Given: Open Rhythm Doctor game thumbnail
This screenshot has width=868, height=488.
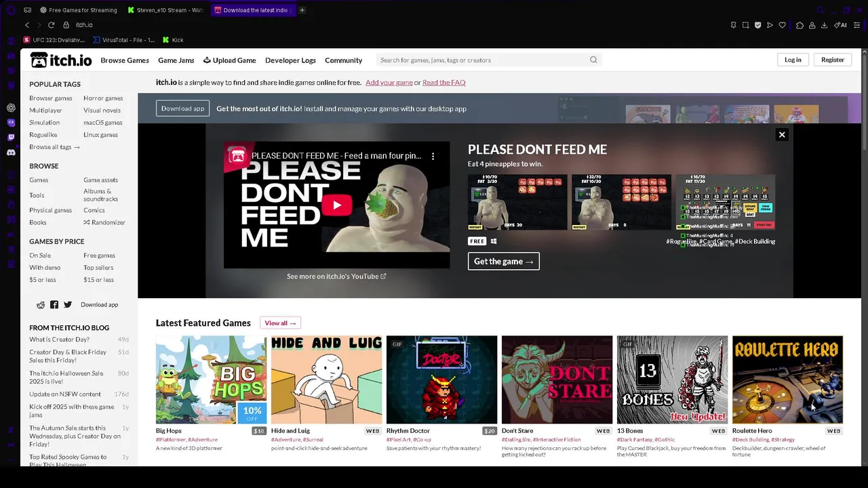Looking at the screenshot, I should coord(441,380).
